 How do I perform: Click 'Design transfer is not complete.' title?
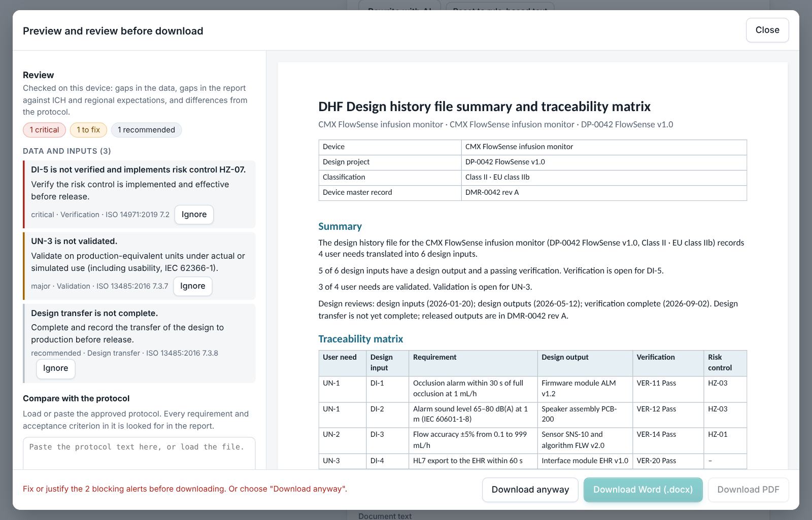94,314
